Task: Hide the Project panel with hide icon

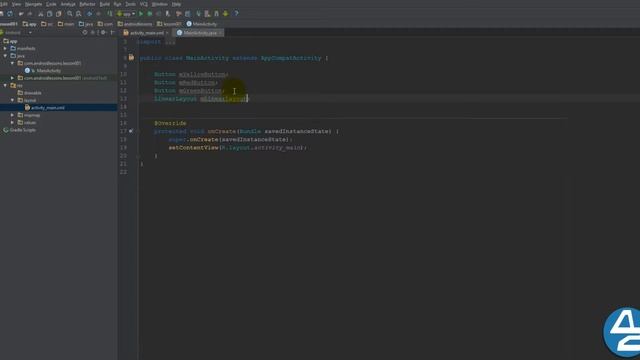Action: pos(112,33)
